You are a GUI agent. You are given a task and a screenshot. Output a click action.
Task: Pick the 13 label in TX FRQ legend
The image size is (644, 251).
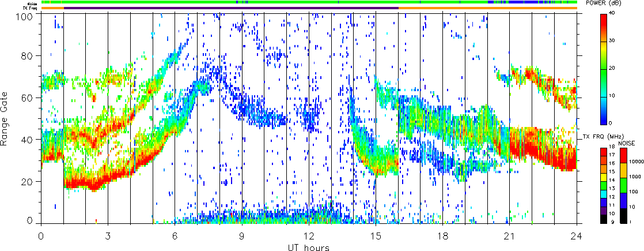612,189
